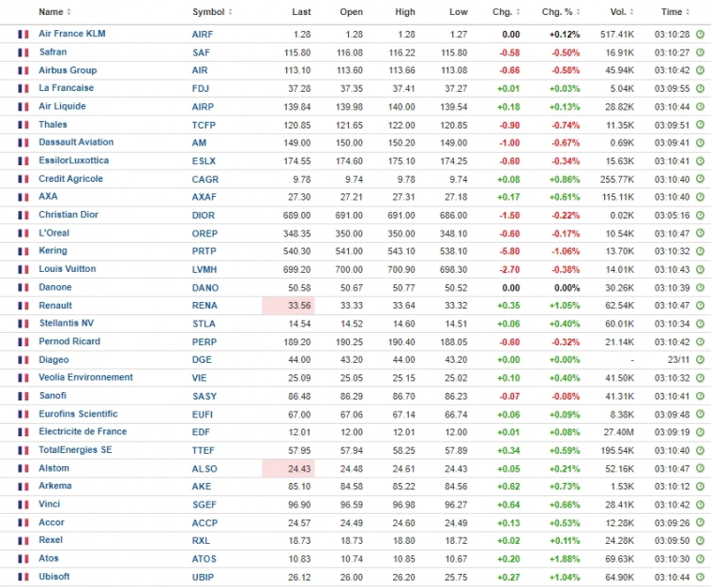
Task: Open the Airbus Group stock link
Action: tap(68, 70)
